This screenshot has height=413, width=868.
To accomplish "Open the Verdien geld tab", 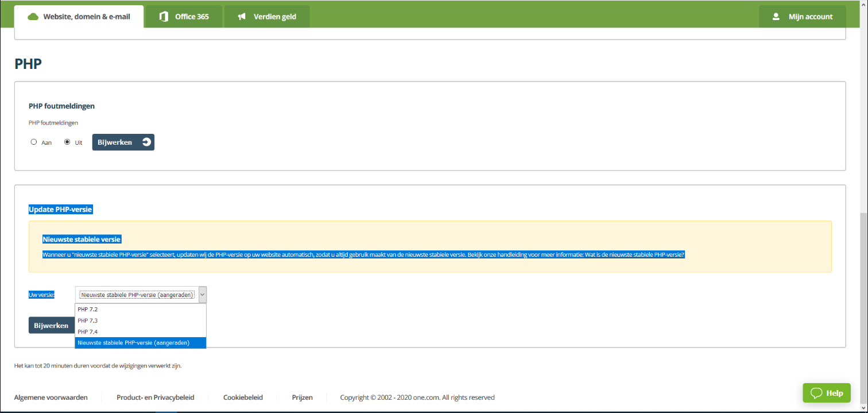I will 267,17.
